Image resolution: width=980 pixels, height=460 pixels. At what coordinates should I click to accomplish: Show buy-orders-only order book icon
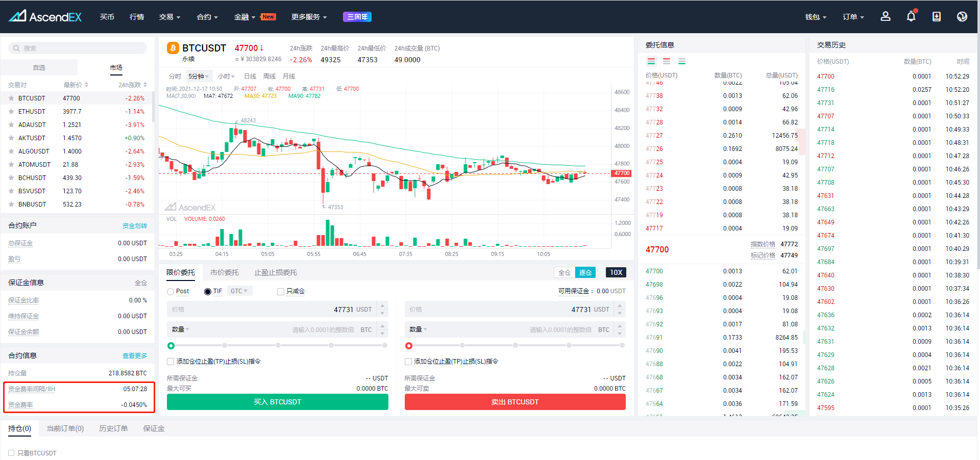(x=682, y=61)
